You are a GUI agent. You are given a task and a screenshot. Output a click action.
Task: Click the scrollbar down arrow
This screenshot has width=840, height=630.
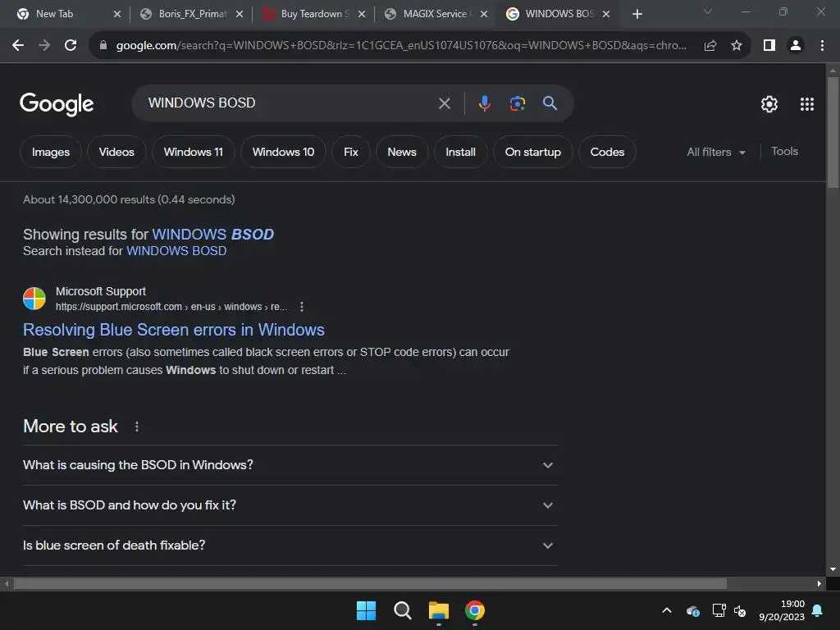[x=833, y=569]
